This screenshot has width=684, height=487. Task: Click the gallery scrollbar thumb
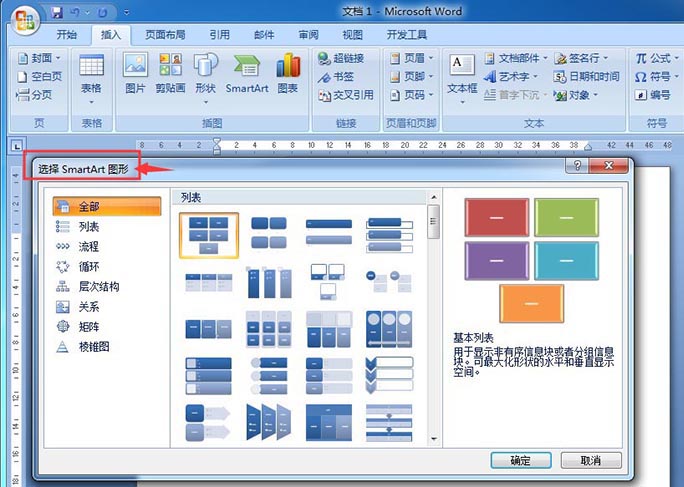click(x=434, y=222)
